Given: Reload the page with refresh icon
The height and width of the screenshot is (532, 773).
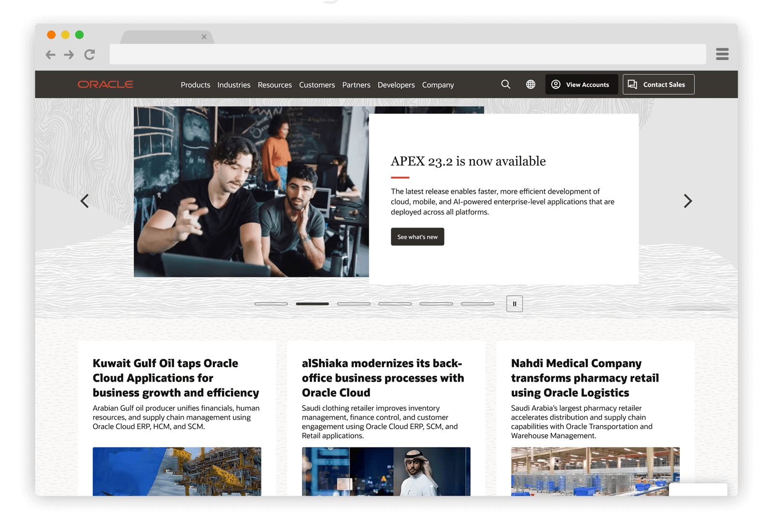Looking at the screenshot, I should point(89,55).
